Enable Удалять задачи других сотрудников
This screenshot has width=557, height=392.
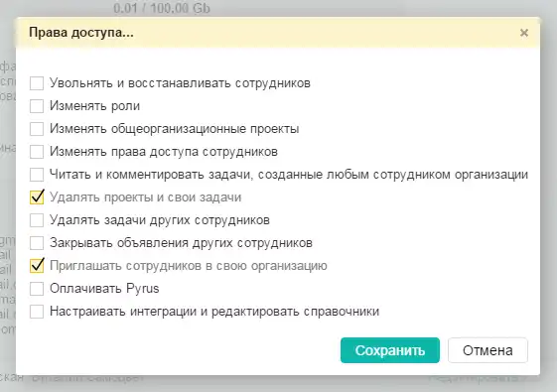[x=37, y=220]
